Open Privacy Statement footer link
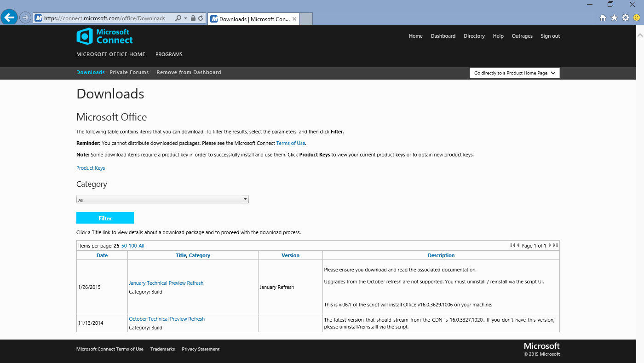 click(201, 349)
